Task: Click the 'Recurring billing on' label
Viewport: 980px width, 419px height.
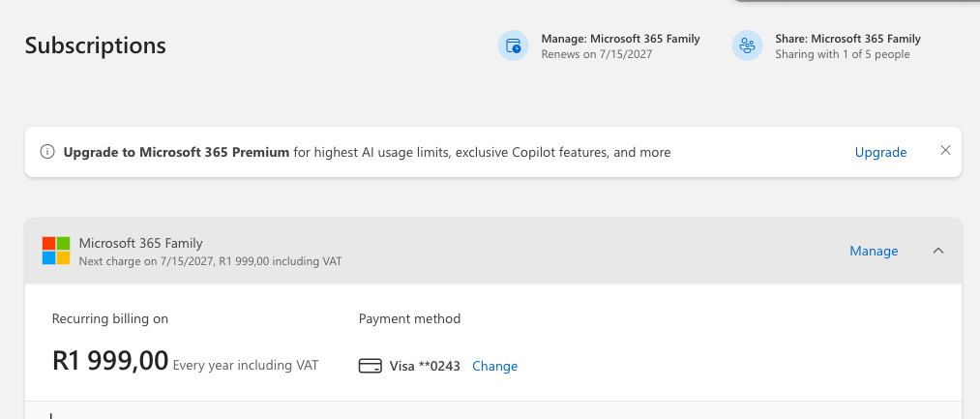Action: [110, 319]
